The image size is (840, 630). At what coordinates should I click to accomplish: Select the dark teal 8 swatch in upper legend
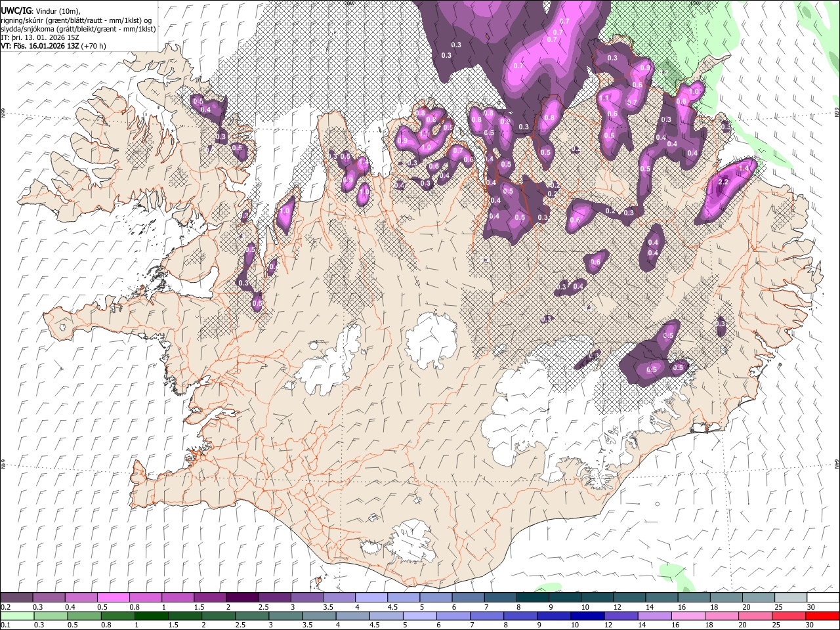pos(533,598)
